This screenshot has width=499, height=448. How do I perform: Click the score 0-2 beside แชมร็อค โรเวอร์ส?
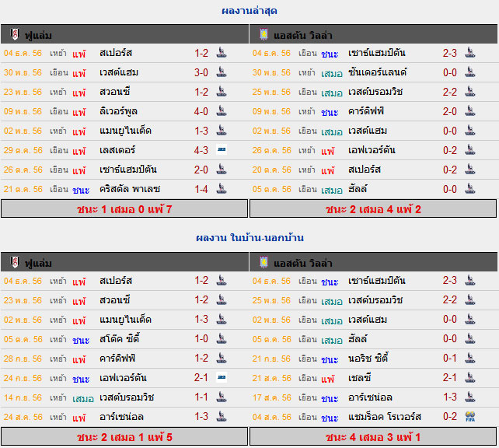click(450, 416)
